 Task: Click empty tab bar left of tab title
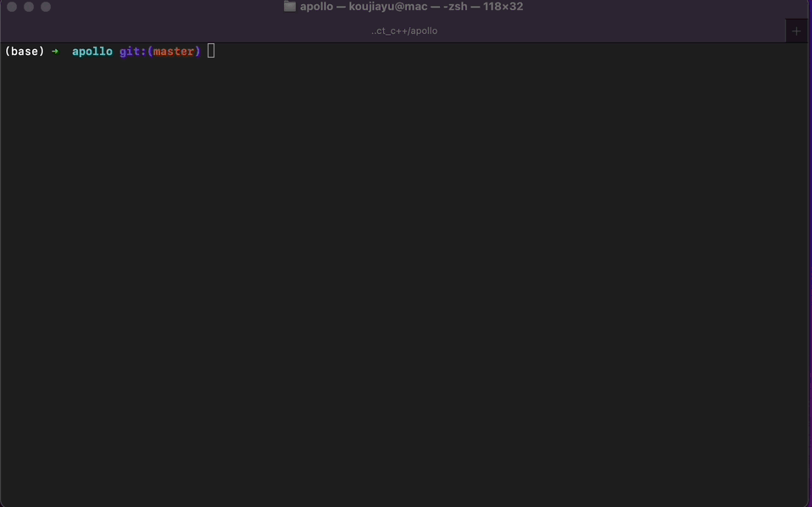tap(181, 31)
